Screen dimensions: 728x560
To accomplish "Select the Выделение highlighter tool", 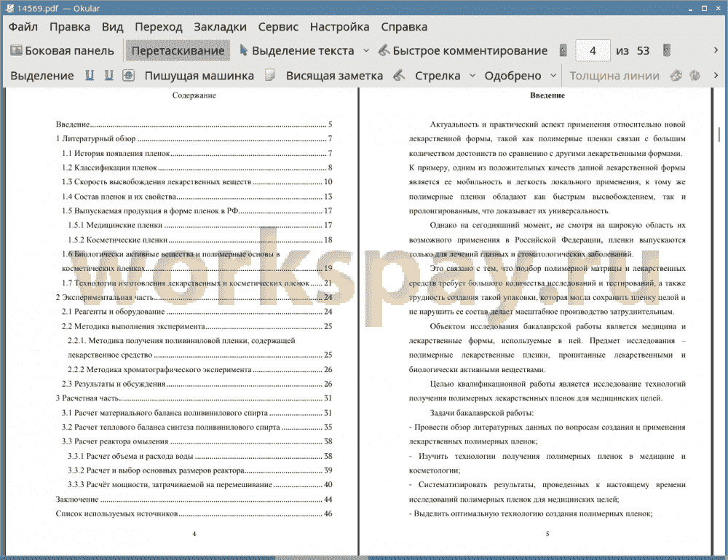I will tap(41, 76).
